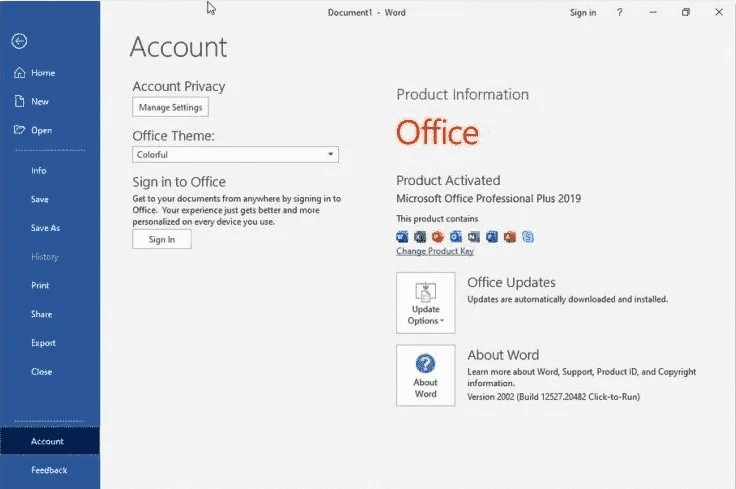
Task: Choose Save from the sidebar
Action: point(40,199)
